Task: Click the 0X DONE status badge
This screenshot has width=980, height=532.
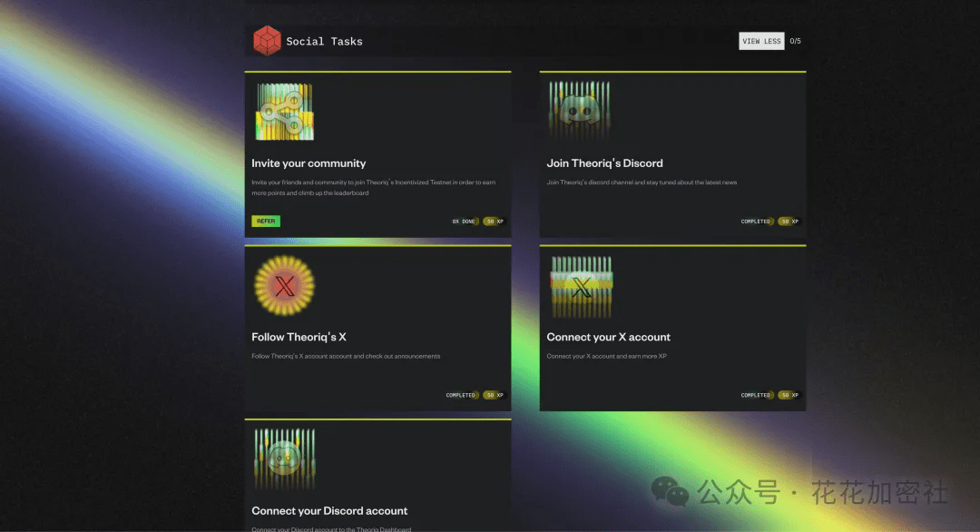Action: coord(464,222)
